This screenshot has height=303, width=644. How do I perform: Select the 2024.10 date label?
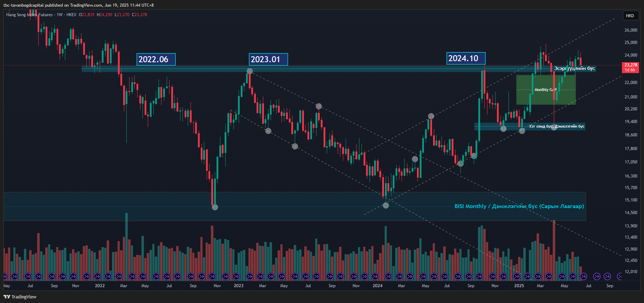coord(466,58)
